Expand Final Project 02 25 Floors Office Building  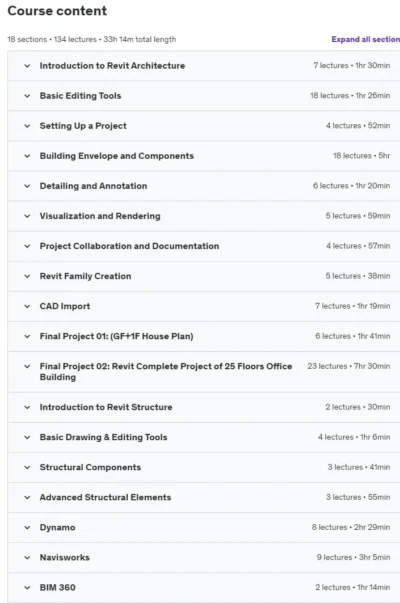click(27, 366)
